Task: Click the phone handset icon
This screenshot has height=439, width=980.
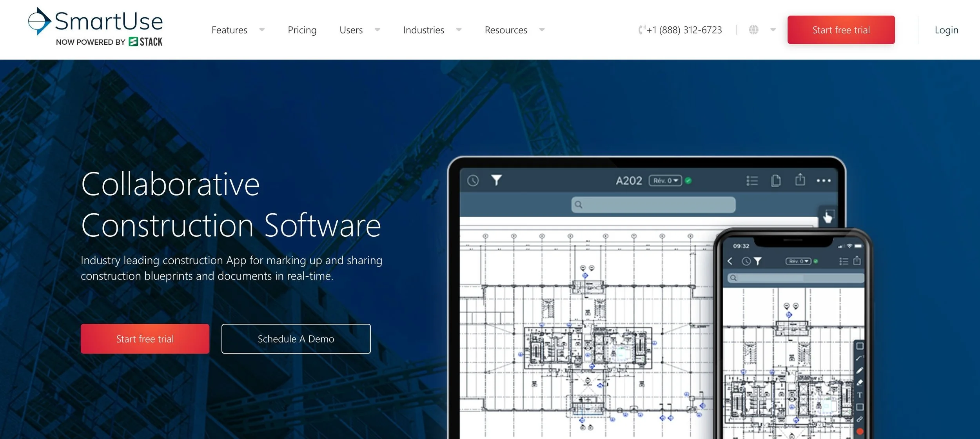Action: tap(641, 30)
